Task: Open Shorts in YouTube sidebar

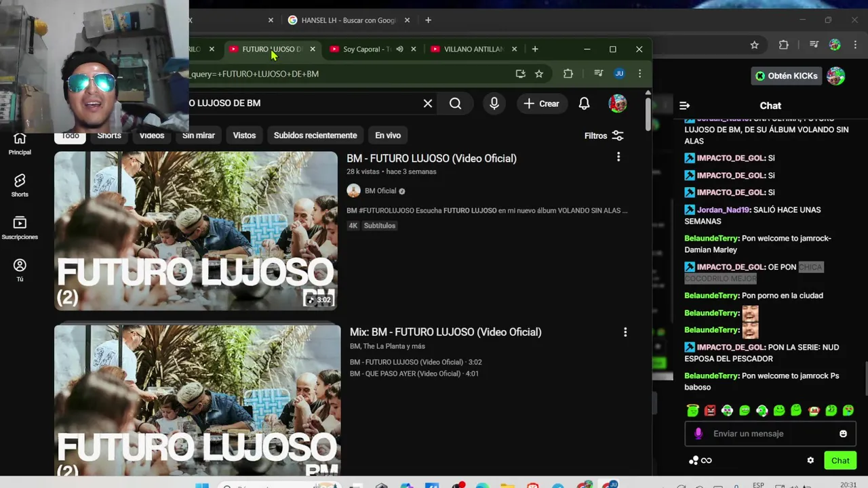Action: click(20, 185)
